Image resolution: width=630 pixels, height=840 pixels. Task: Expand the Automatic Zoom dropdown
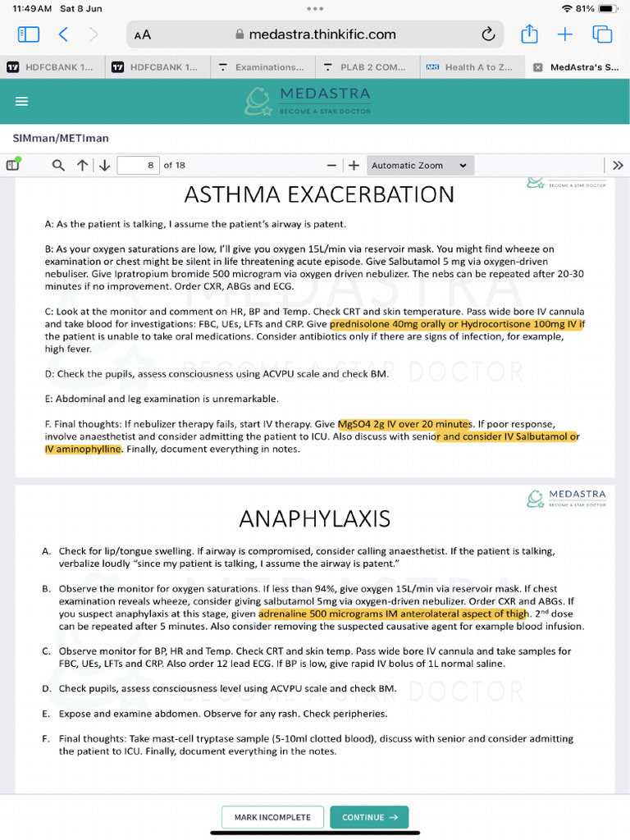420,166
